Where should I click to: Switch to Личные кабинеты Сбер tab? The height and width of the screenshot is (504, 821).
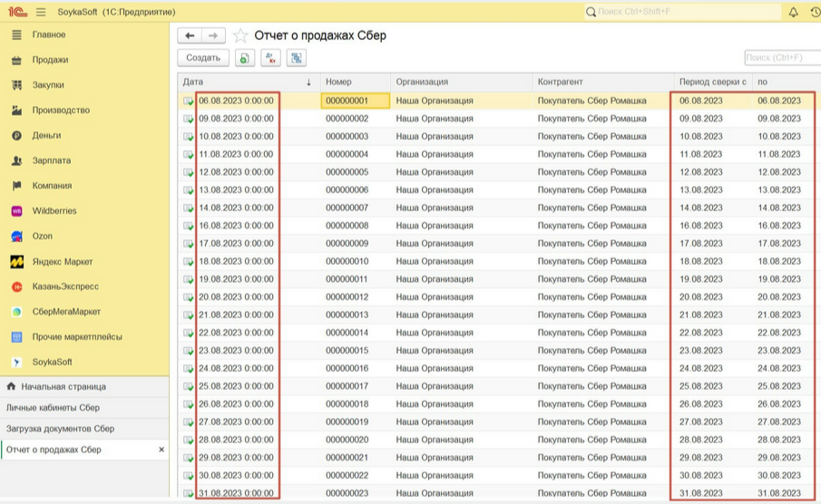(53, 408)
